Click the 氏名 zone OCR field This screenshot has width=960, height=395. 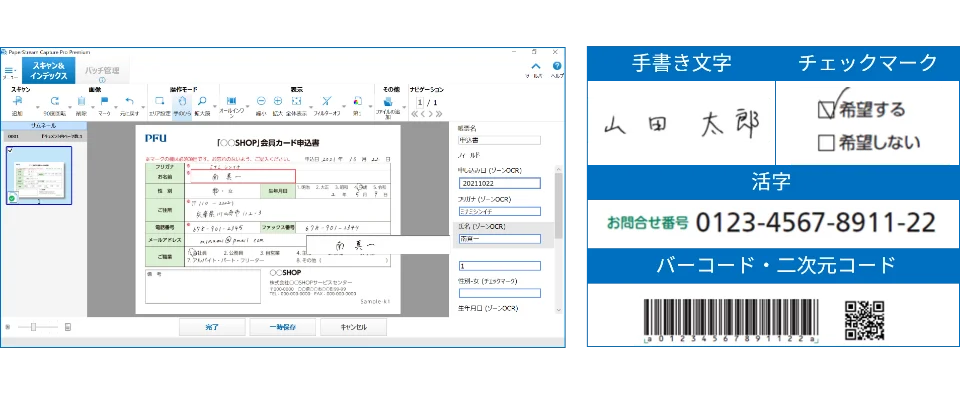[500, 239]
